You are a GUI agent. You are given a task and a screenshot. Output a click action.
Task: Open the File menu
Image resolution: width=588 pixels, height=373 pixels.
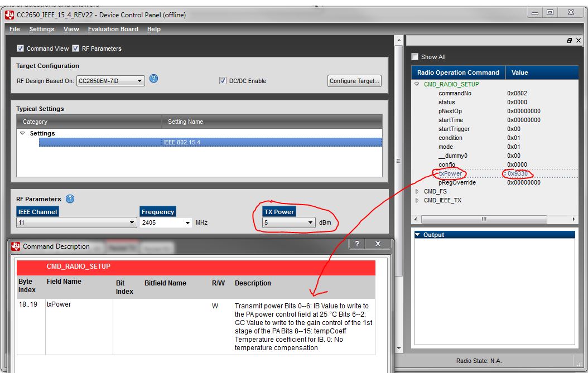(15, 29)
